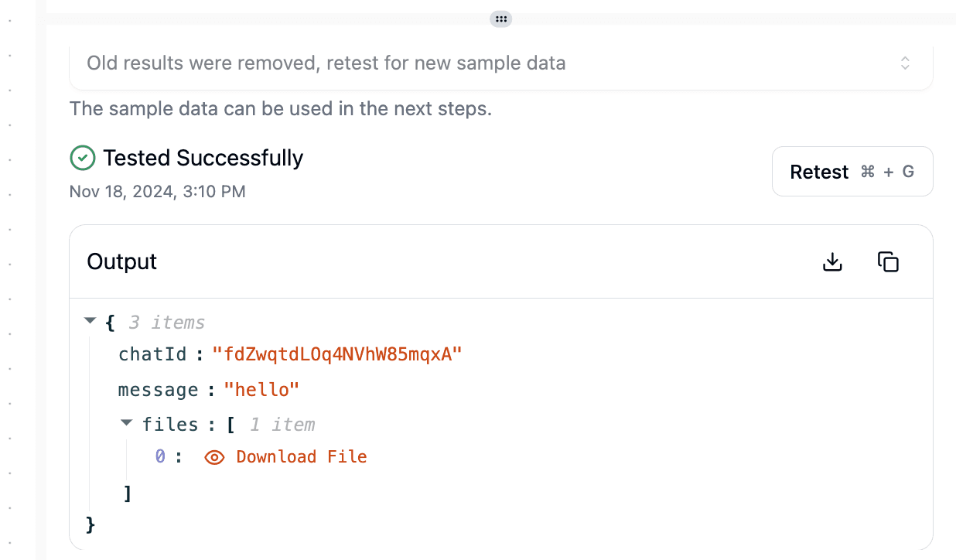Click the "hello" message value
Screen dimensions: 956x560
click(261, 390)
